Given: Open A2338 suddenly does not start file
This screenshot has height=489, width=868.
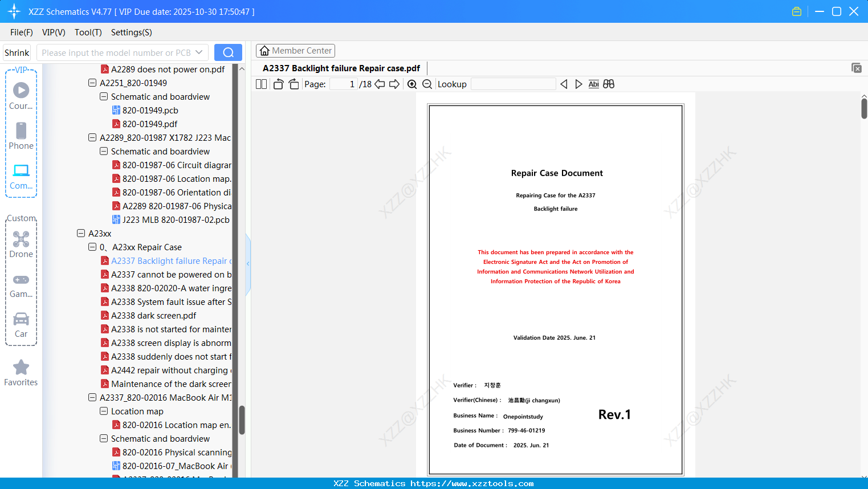Looking at the screenshot, I should tap(166, 356).
